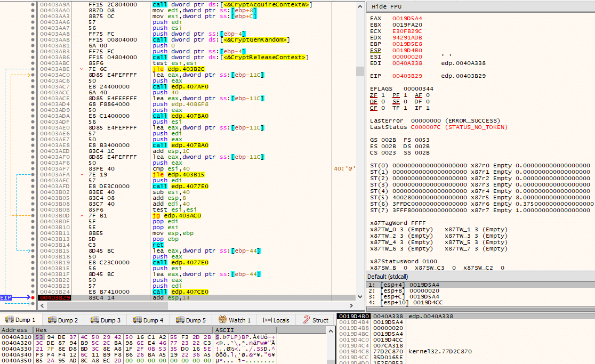
Task: Click the Hex column header in dump
Action: point(123,330)
